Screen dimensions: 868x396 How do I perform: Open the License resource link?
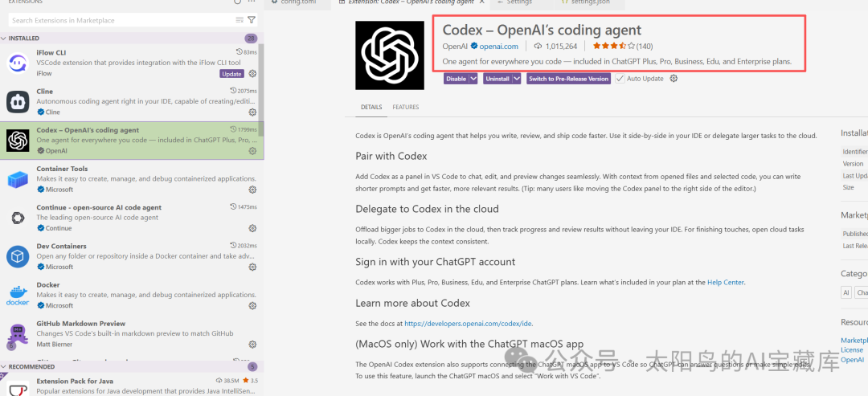pos(852,349)
